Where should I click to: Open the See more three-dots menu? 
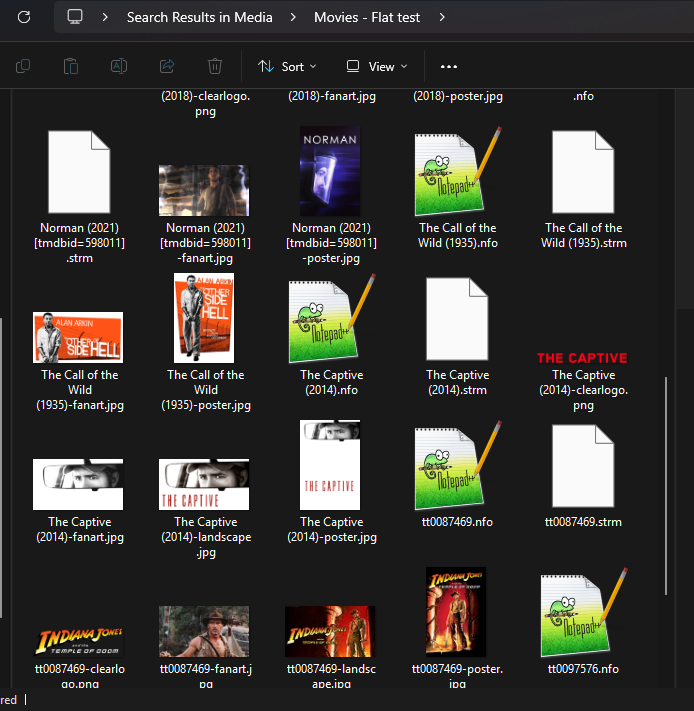click(448, 66)
